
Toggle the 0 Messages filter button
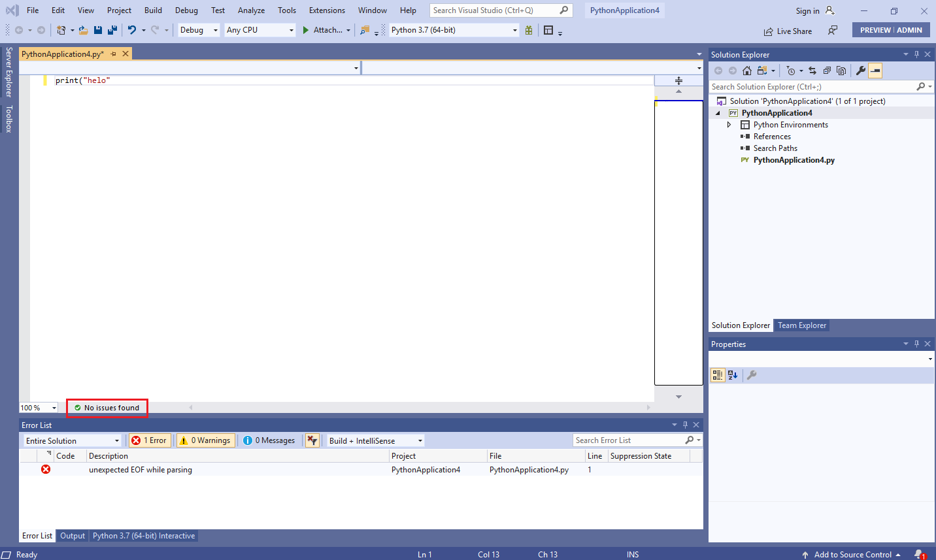coord(269,440)
